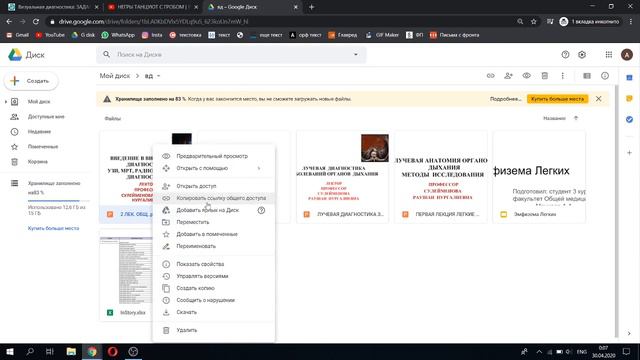Click the share person icon in toolbar
This screenshot has height=360, width=640.
tap(508, 76)
